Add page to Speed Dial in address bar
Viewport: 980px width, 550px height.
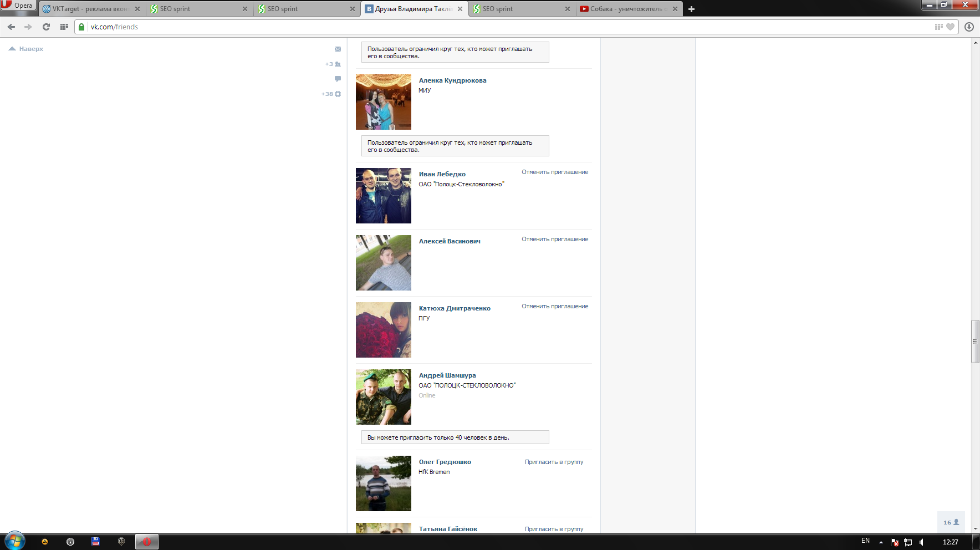coord(938,27)
